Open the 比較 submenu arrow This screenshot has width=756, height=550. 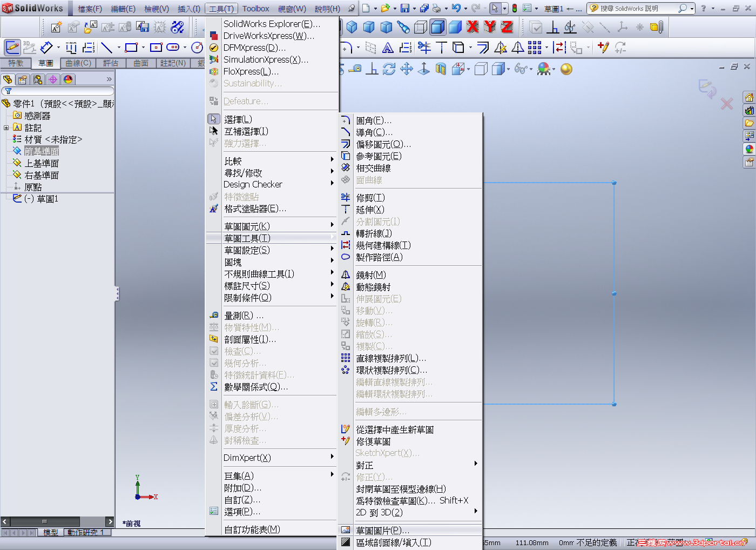point(332,159)
